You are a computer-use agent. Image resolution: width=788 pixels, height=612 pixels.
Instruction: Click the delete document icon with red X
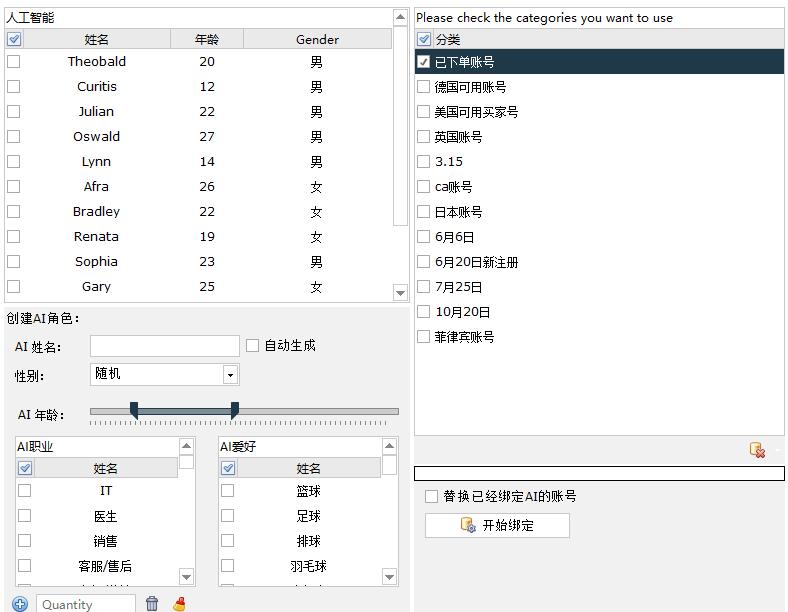pyautogui.click(x=757, y=450)
